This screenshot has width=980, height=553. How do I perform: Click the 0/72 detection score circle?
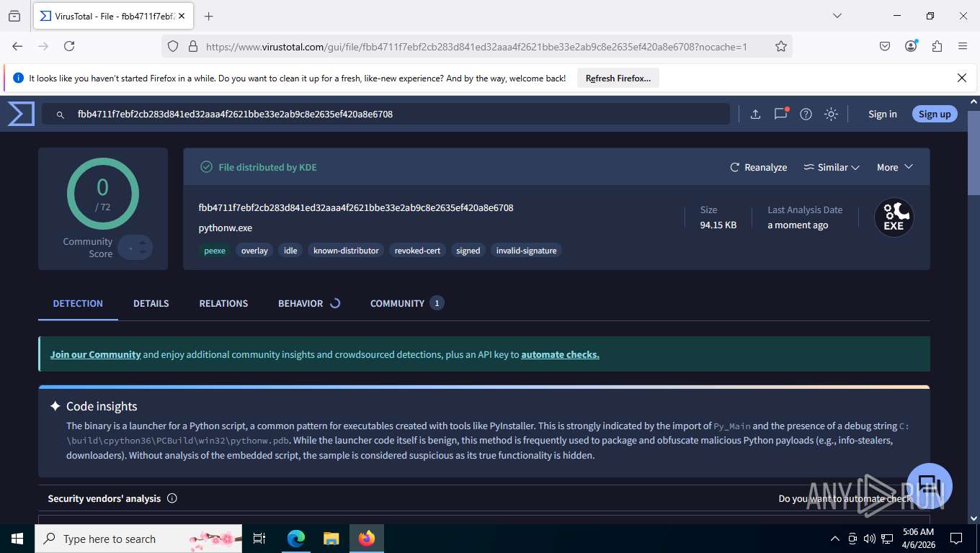click(x=102, y=194)
